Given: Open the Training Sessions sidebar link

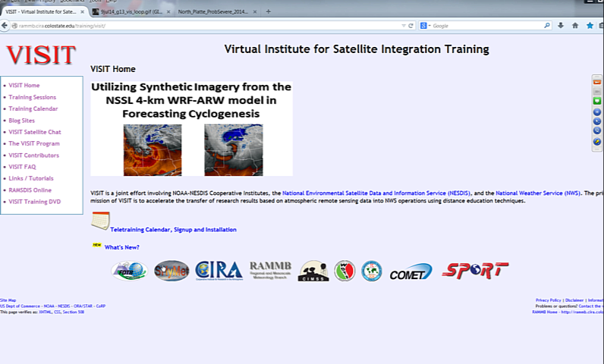Looking at the screenshot, I should pyautogui.click(x=32, y=97).
